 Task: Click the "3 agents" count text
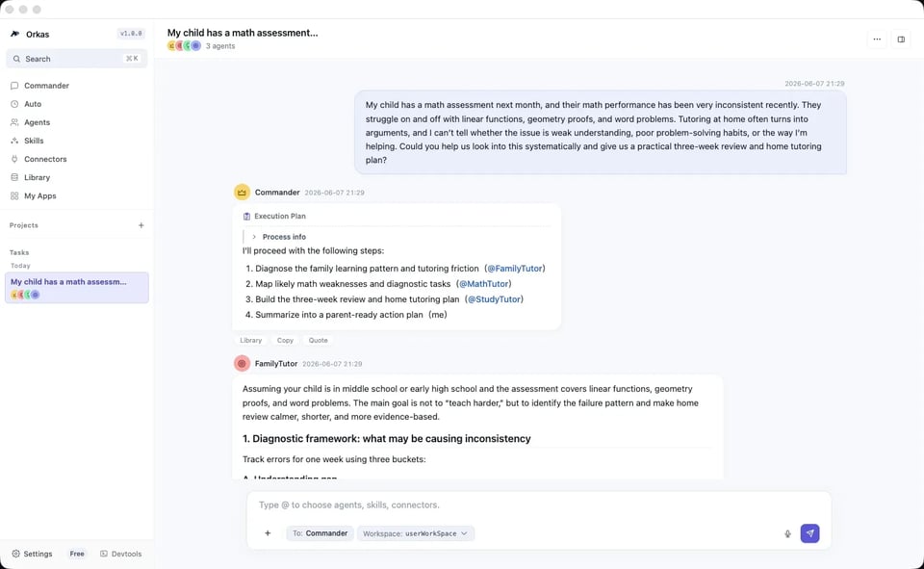point(220,46)
